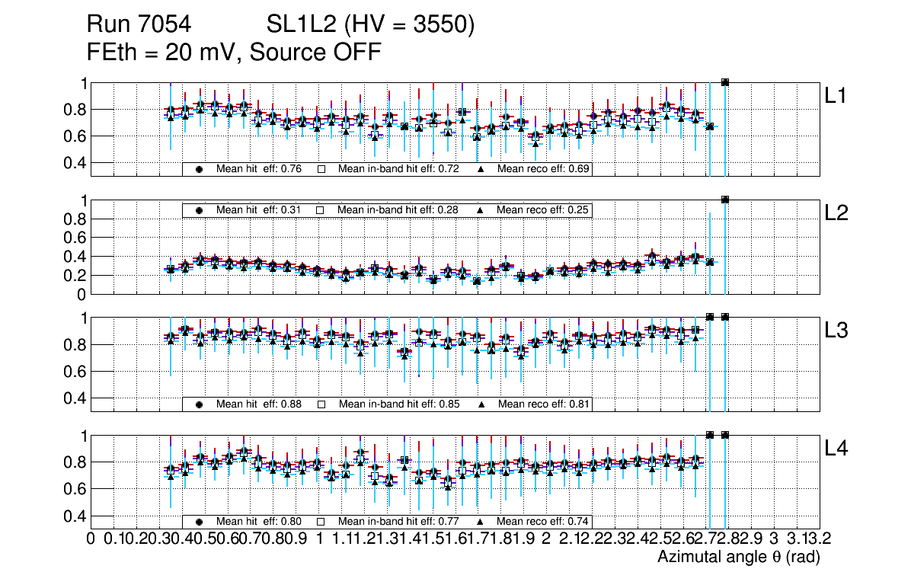Select the triangle marker for 'Mean reco eff: 0.25'
This screenshot has width=911, height=588.
click(481, 209)
